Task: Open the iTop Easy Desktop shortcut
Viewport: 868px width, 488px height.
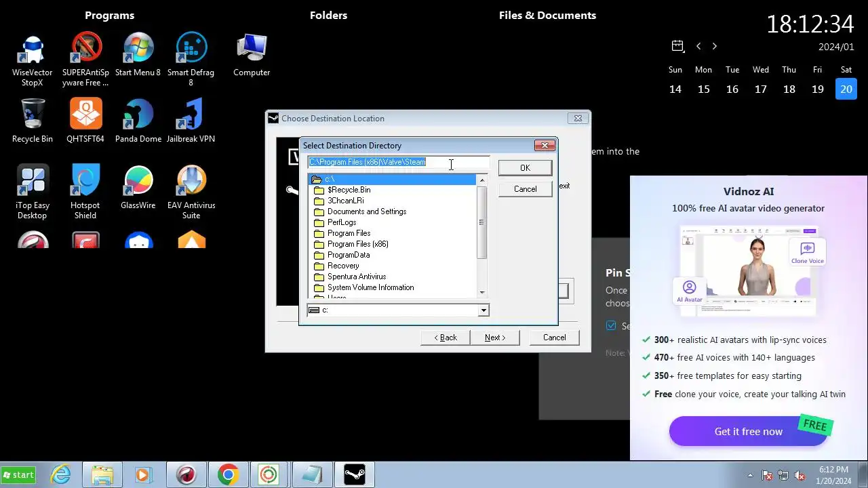Action: click(x=33, y=192)
